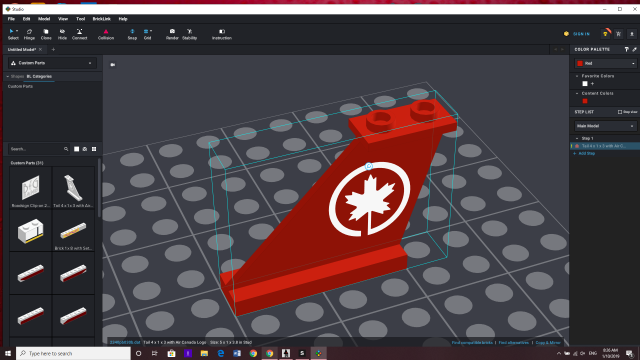Click the parts list scrollbar
640x360 pixels.
coord(99,188)
